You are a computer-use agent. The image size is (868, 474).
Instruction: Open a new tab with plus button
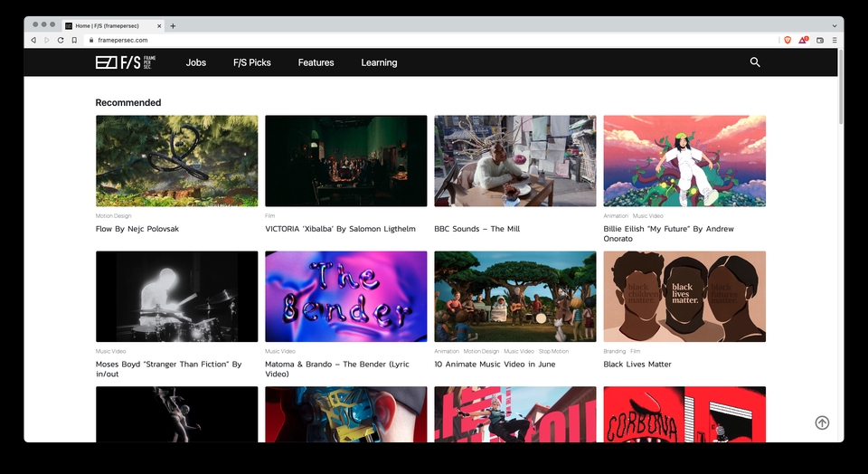point(173,25)
